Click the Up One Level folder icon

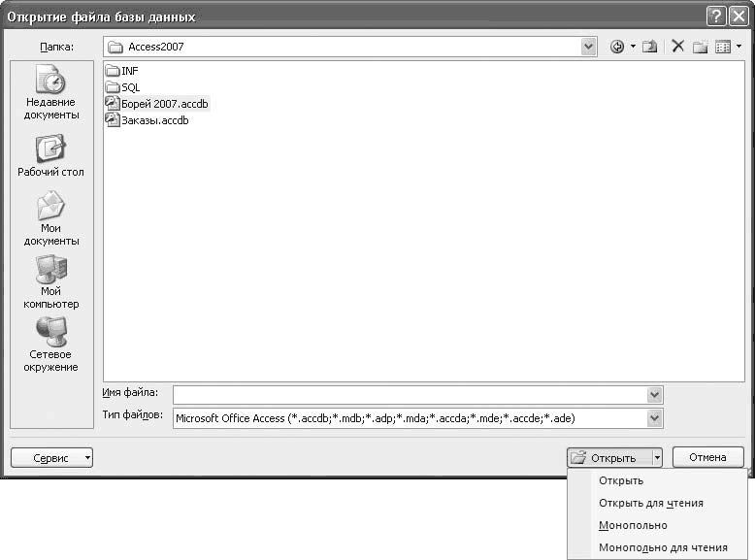649,47
